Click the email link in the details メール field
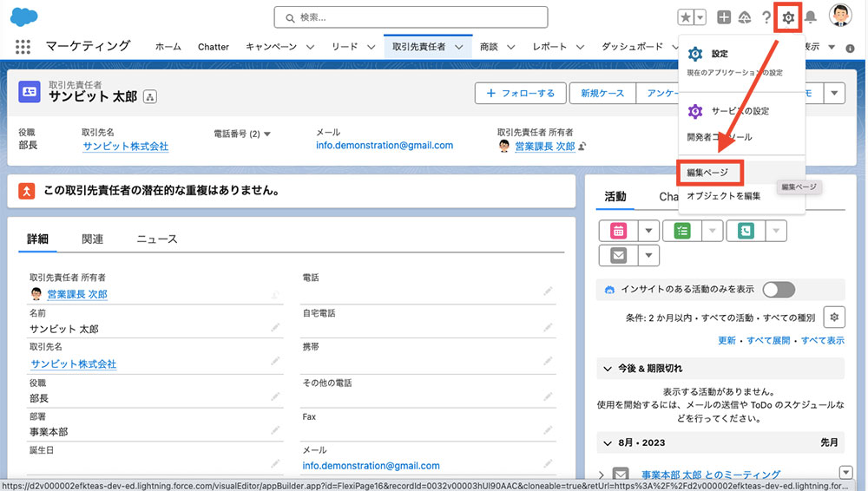Viewport: 868px width, 491px height. 371,466
